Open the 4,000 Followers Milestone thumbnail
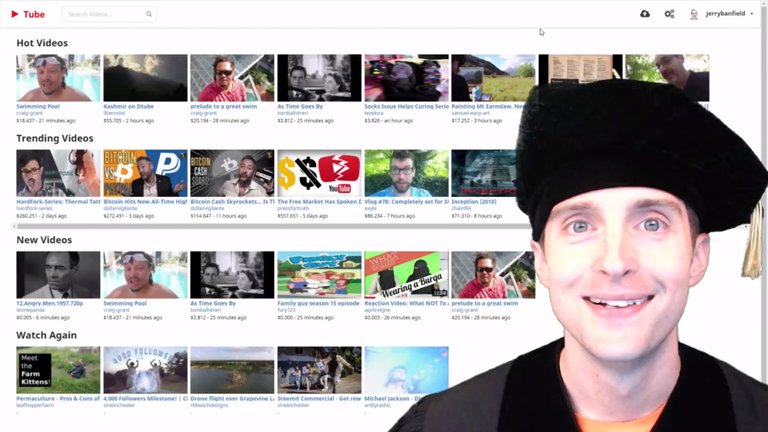Viewport: 768px width, 432px height. tap(145, 370)
